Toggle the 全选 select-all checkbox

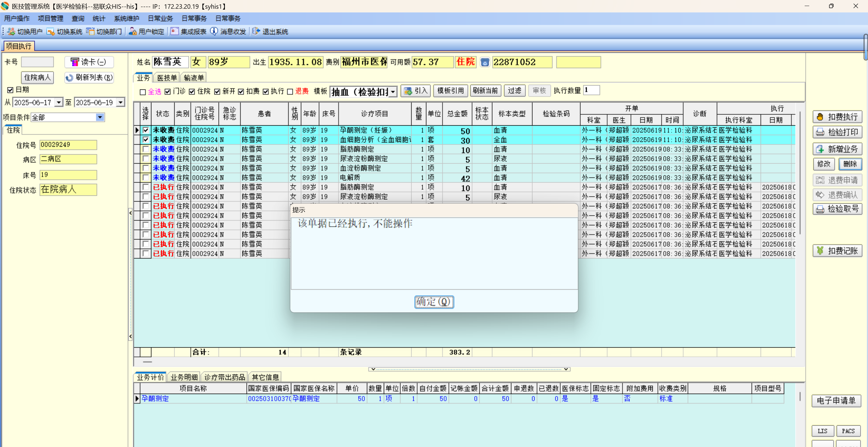pyautogui.click(x=143, y=92)
